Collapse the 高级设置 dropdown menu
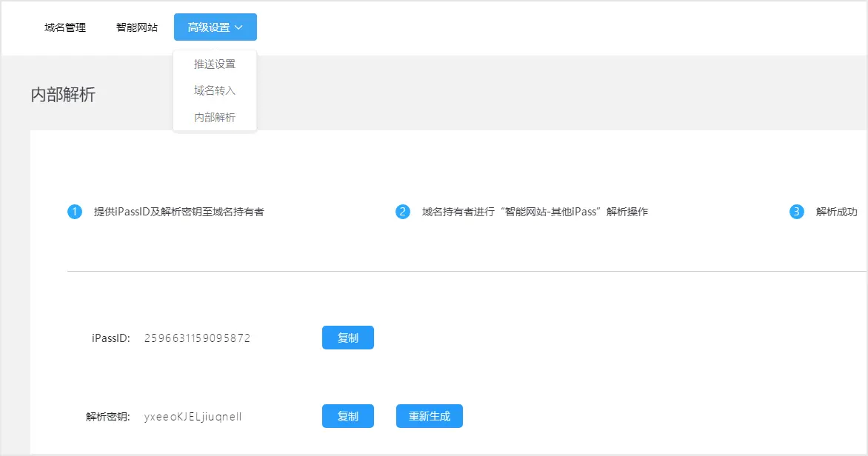 click(209, 27)
